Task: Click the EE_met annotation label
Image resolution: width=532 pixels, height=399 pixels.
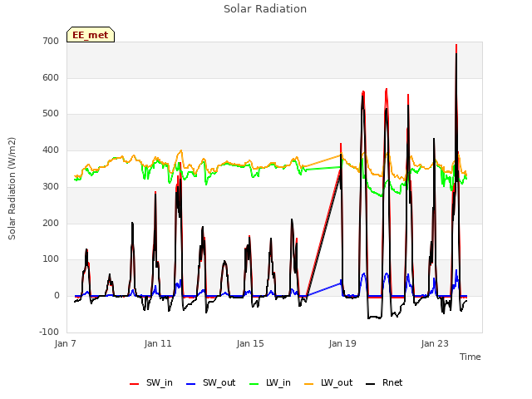Action: 91,35
